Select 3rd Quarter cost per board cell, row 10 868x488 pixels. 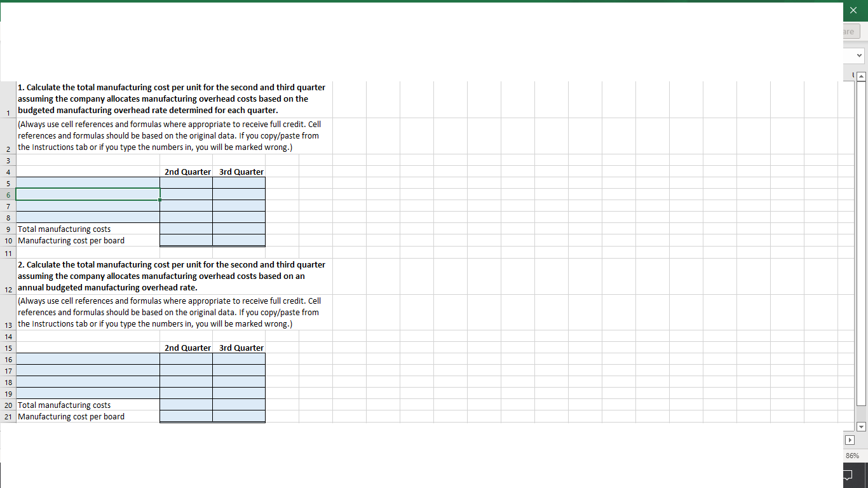[x=239, y=240]
